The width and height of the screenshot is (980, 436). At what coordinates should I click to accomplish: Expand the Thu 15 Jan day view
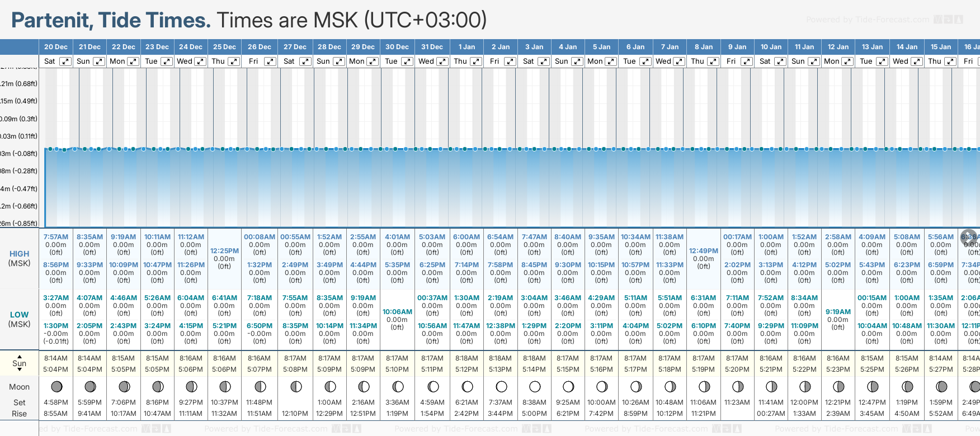(x=949, y=61)
